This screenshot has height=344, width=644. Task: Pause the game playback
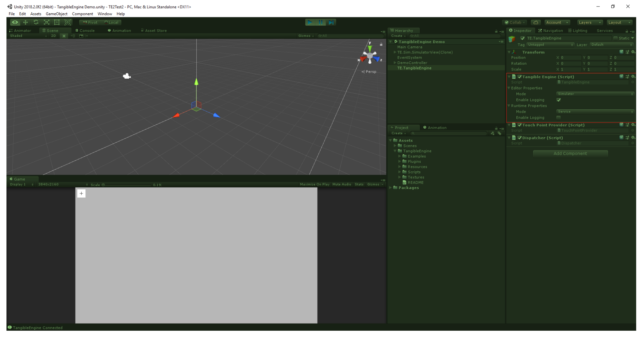[321, 22]
